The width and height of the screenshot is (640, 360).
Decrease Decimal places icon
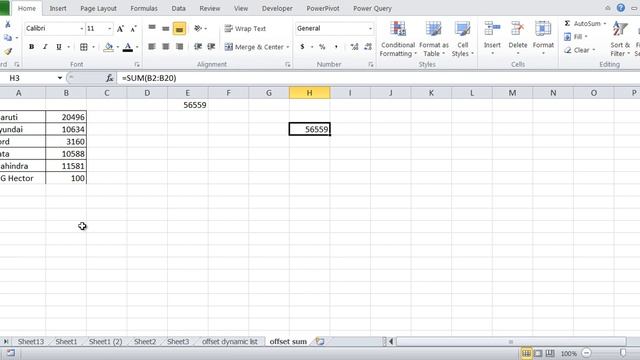368,47
